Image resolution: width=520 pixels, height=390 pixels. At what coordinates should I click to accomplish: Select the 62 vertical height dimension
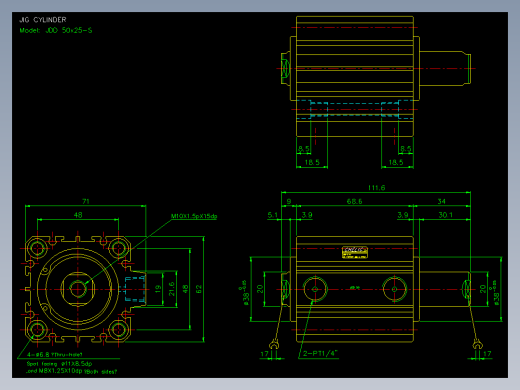pos(199,289)
